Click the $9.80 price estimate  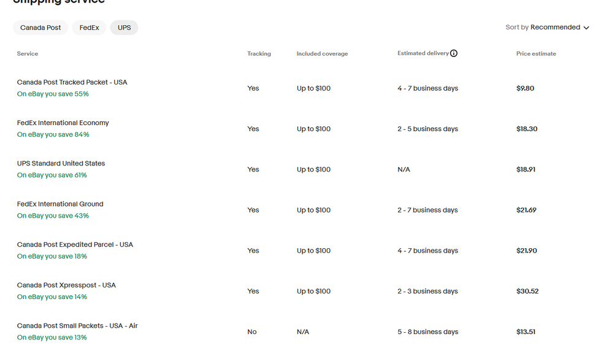525,88
